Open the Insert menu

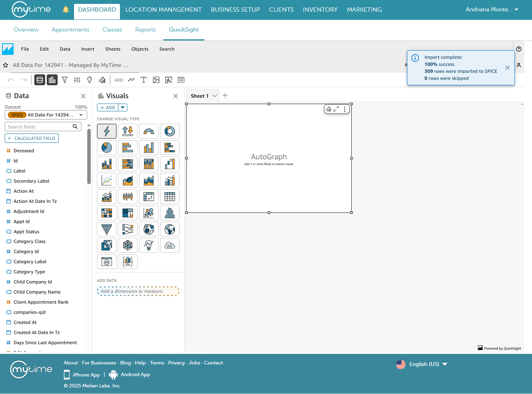click(x=88, y=49)
